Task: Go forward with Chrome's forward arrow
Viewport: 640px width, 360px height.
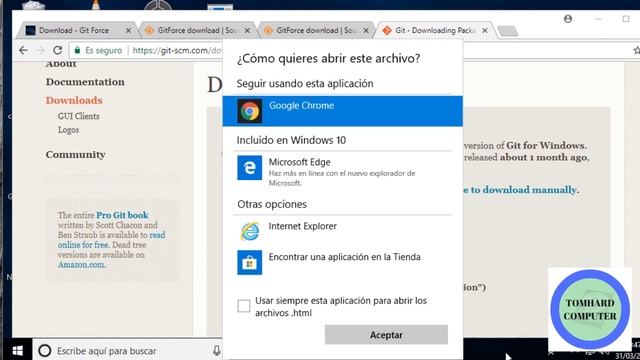Action: [x=40, y=50]
